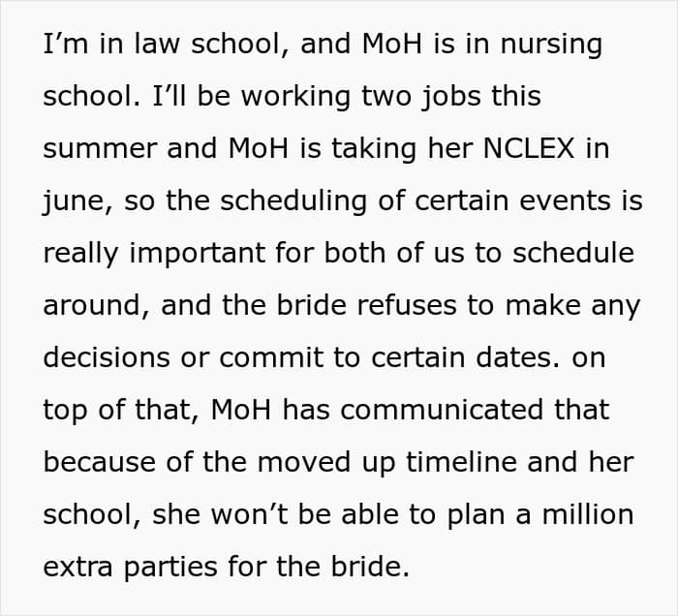Viewport: 678px width, 616px height.
Task: Click the phrase "certain dates"
Action: coord(465,358)
